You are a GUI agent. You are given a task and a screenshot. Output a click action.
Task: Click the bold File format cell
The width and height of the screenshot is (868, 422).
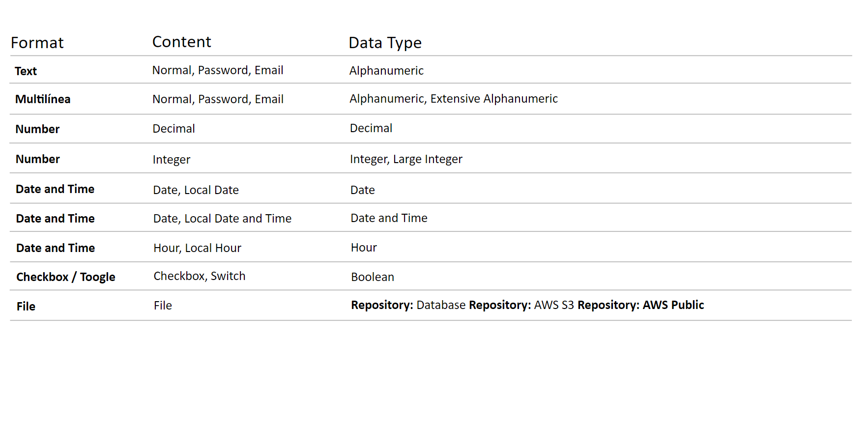coord(26,307)
